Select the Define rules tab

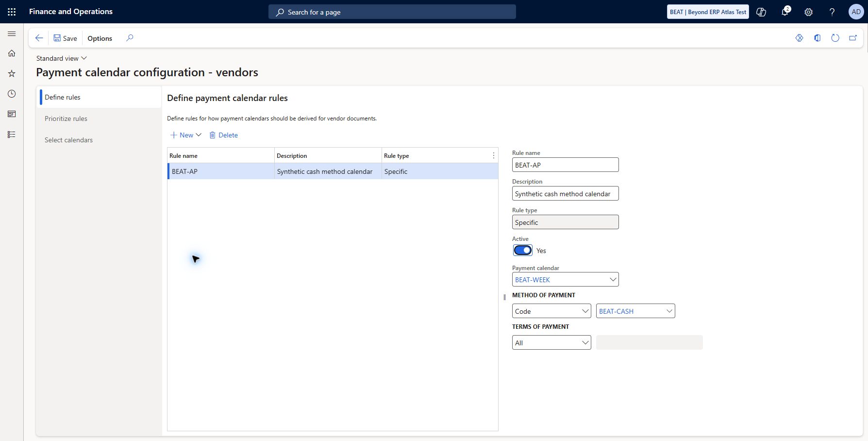point(100,97)
